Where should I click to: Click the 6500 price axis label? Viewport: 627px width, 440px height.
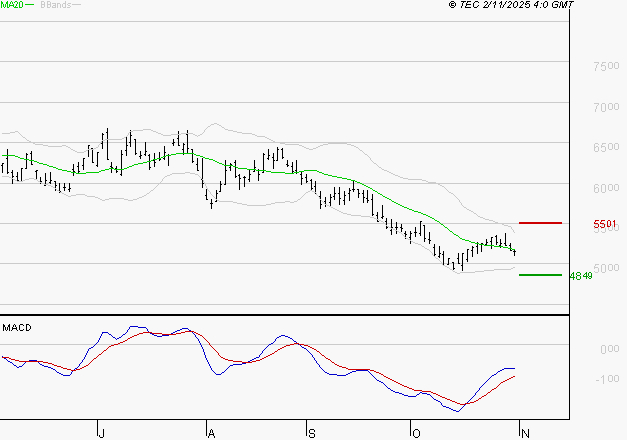(606, 147)
